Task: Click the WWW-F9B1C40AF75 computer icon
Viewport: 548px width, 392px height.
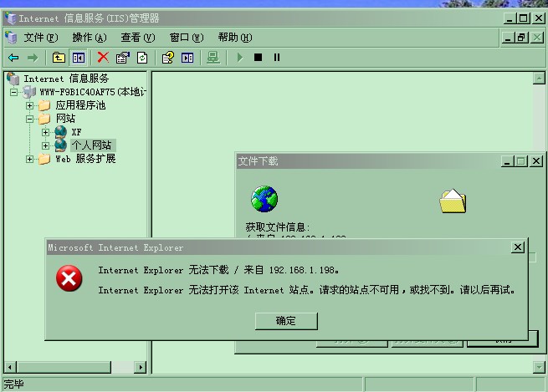Action: [x=29, y=92]
